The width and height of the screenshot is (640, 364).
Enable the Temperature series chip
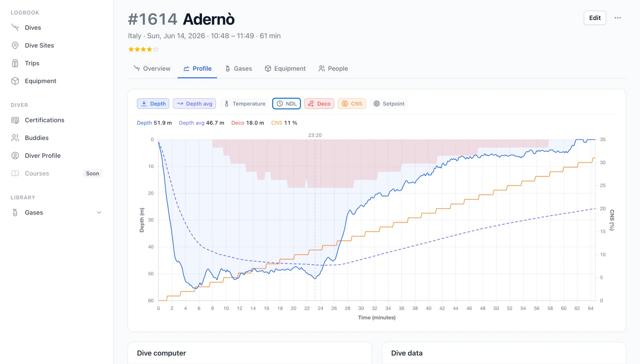(x=244, y=104)
